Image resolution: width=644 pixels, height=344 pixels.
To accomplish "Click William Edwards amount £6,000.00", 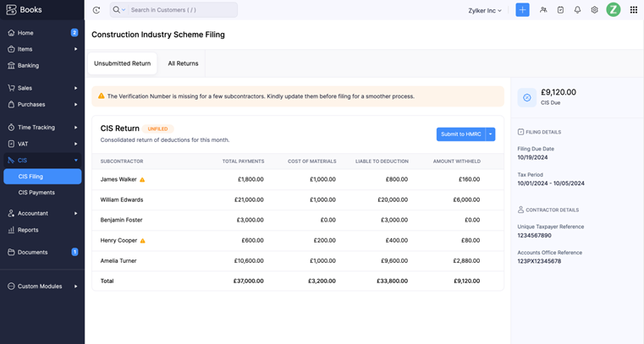I will coord(466,200).
